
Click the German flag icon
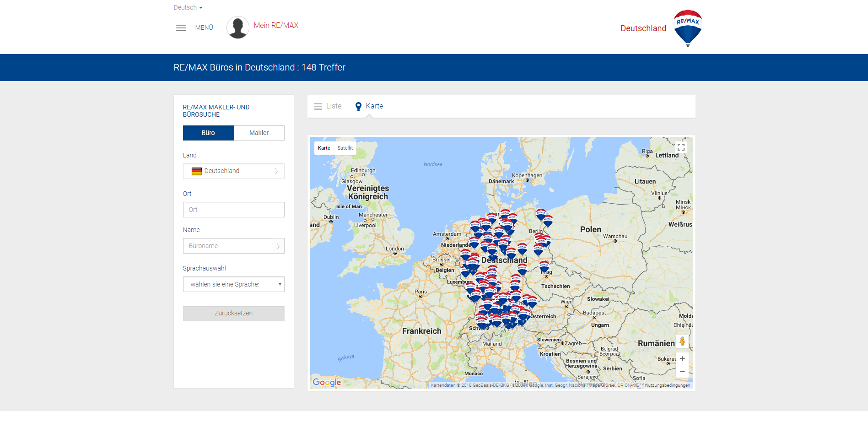pos(197,171)
